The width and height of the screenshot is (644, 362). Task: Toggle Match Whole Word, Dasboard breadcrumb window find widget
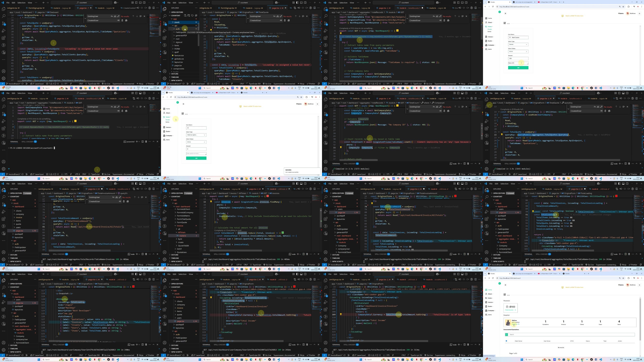[x=115, y=16]
